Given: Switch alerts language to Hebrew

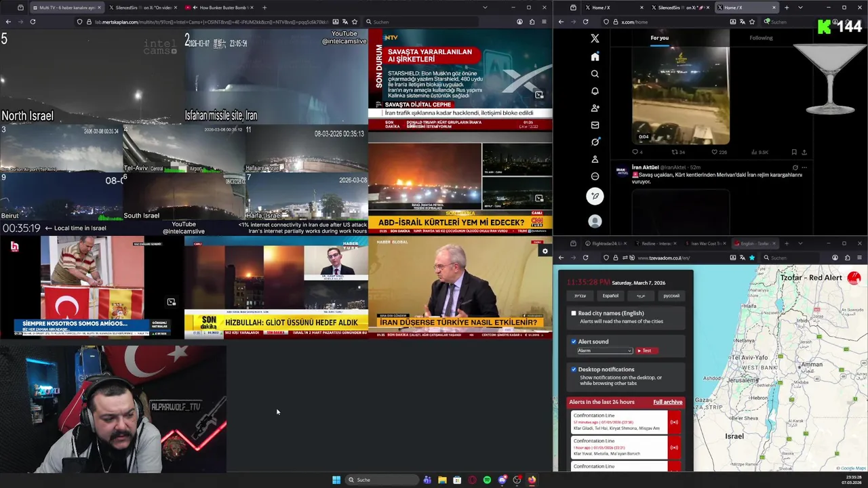Looking at the screenshot, I should [x=580, y=296].
